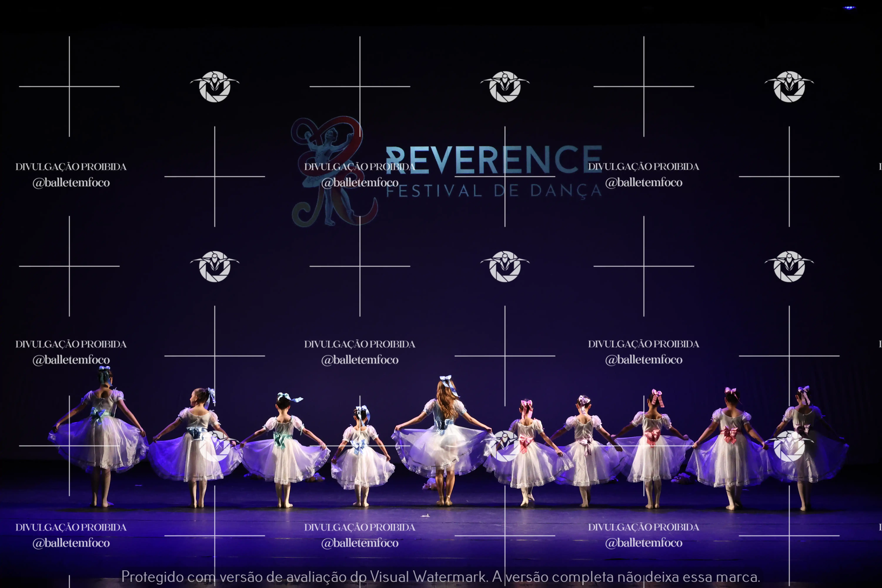Click the middle-row right shutter watermark logo
Viewport: 882px width, 588px height.
(789, 266)
